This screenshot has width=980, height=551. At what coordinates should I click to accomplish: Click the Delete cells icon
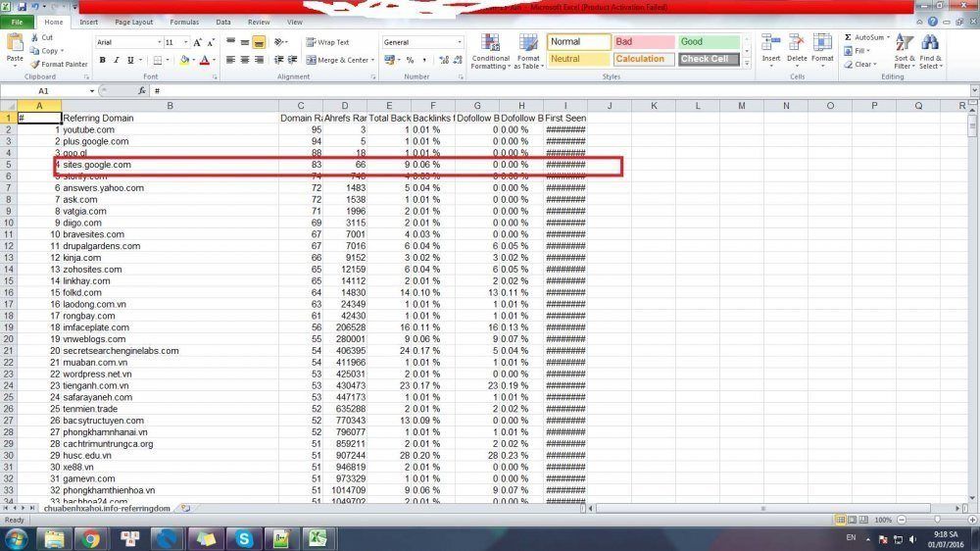796,43
